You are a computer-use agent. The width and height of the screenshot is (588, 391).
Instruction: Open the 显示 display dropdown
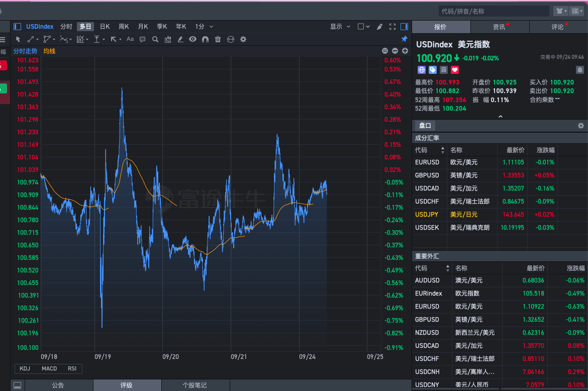[x=340, y=27]
